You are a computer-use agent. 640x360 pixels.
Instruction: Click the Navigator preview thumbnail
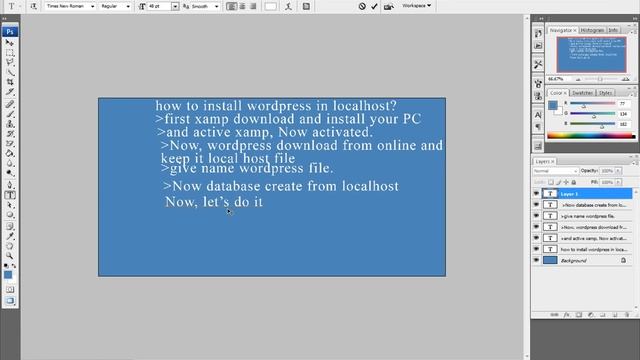[x=591, y=54]
